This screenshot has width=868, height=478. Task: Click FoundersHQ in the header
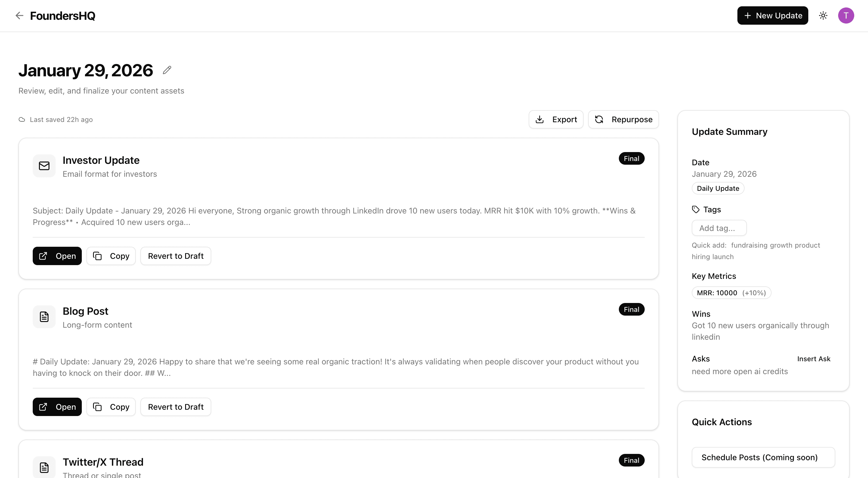(62, 15)
